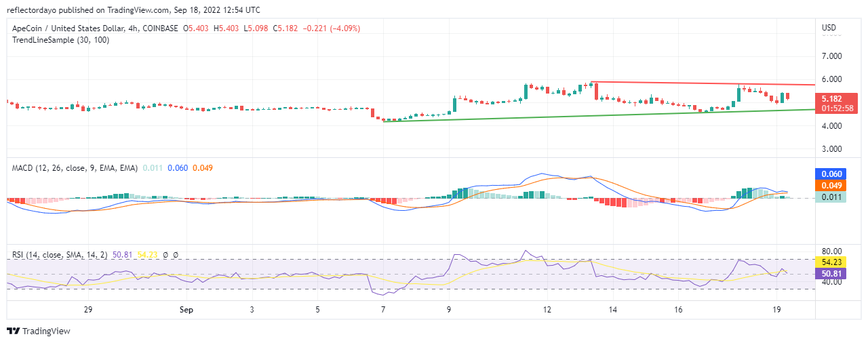Screen dimensions: 868x343
Task: Click the 80.00 RSI axis label
Action: coord(832,251)
